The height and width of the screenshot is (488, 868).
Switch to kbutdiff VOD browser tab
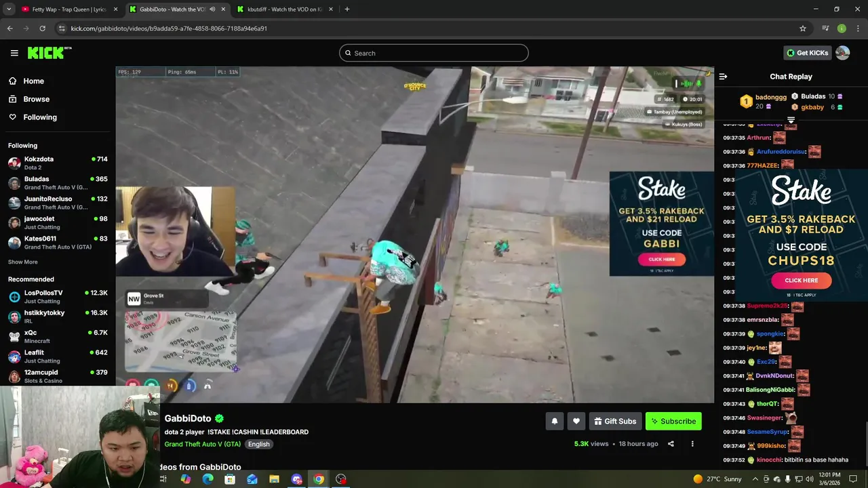pyautogui.click(x=285, y=9)
